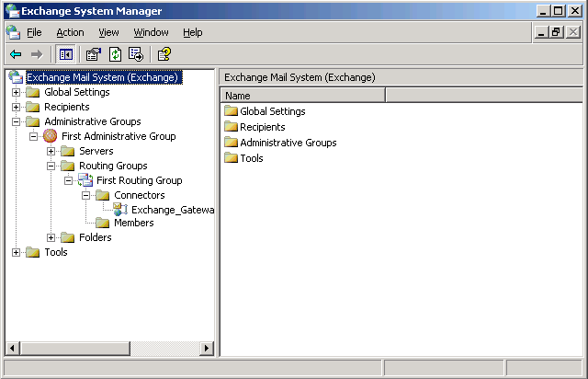Click Tools folder icon in right pane
Image resolution: width=588 pixels, height=379 pixels.
click(231, 157)
